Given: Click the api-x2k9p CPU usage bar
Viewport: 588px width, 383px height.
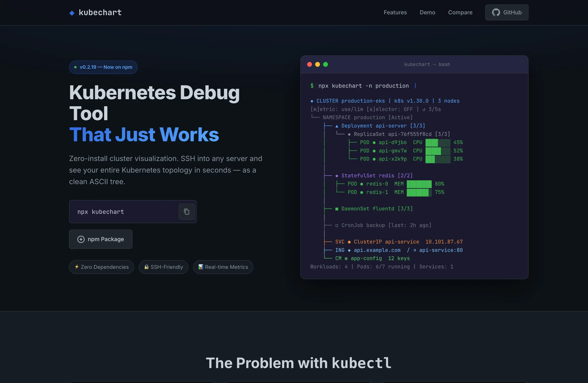Looking at the screenshot, I should [438, 159].
